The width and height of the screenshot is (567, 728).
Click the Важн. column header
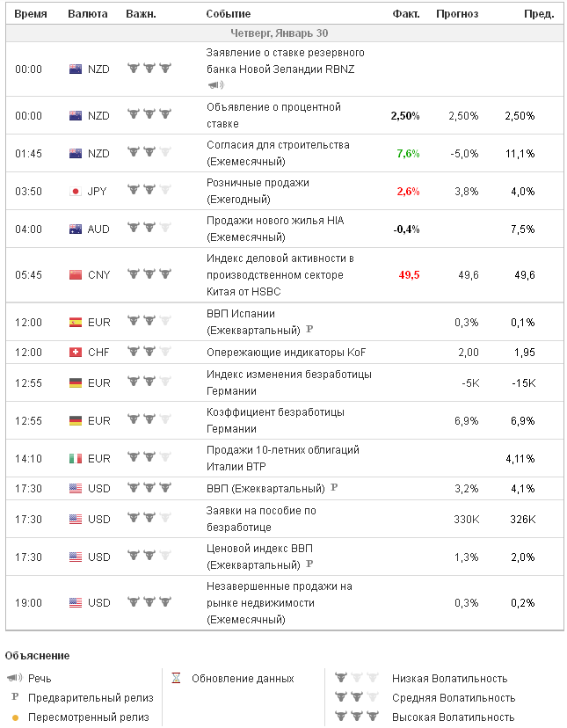point(141,14)
